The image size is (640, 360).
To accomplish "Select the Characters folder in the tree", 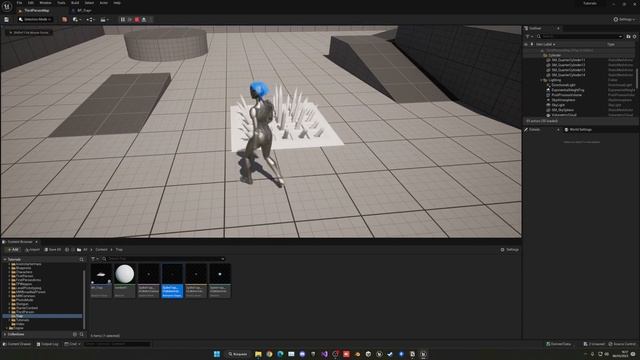I will tap(24, 272).
